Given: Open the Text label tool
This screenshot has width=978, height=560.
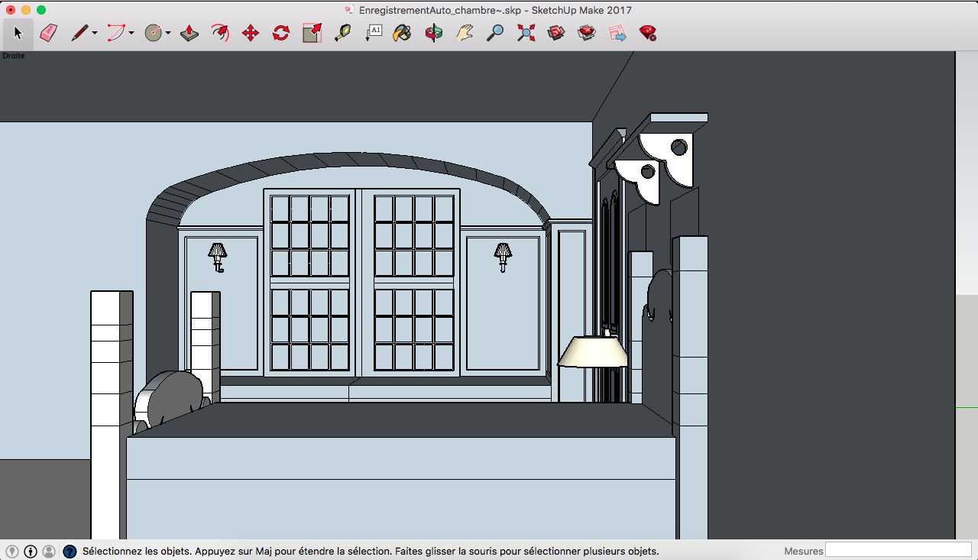Looking at the screenshot, I should click(x=374, y=33).
